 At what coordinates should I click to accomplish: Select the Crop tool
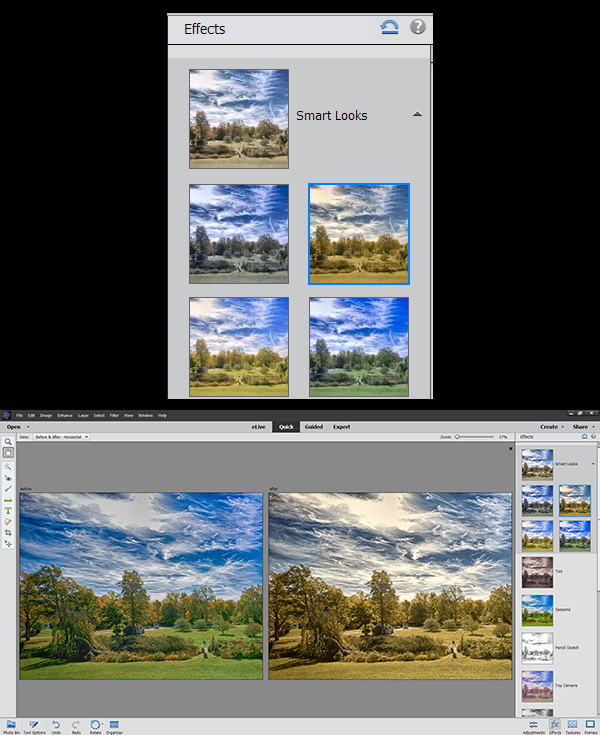click(8, 533)
